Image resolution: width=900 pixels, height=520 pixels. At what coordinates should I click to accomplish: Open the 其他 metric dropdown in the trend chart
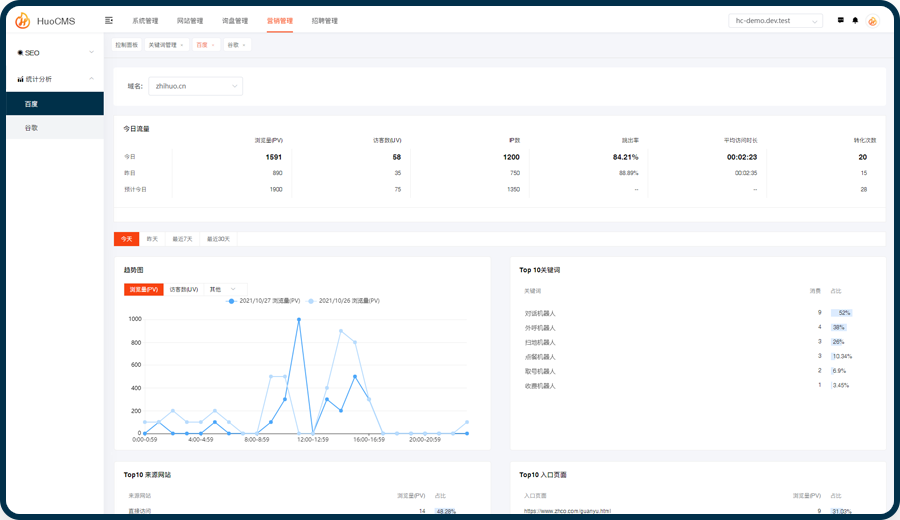pyautogui.click(x=224, y=289)
